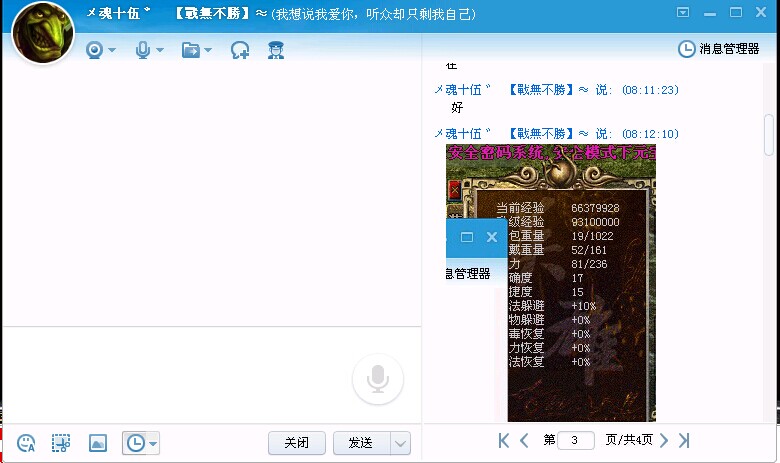Screen dimensions: 780x463
Task: Click the page number input field
Action: pos(575,440)
